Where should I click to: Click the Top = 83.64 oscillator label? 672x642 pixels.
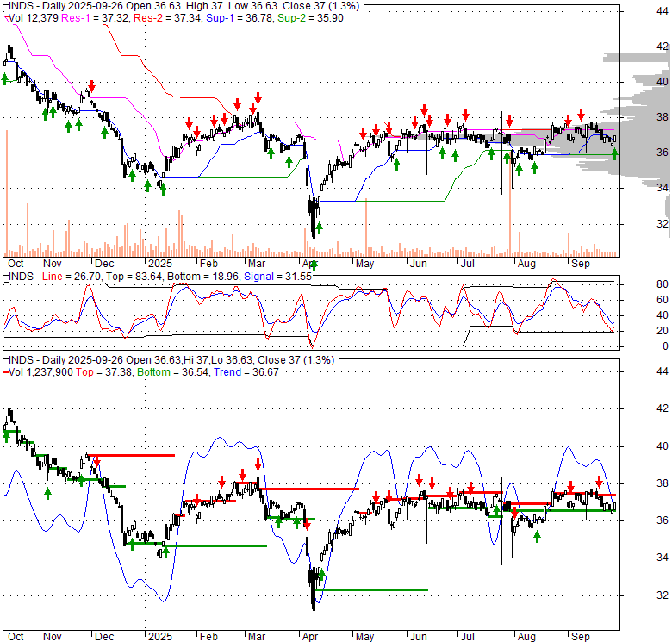(x=134, y=277)
